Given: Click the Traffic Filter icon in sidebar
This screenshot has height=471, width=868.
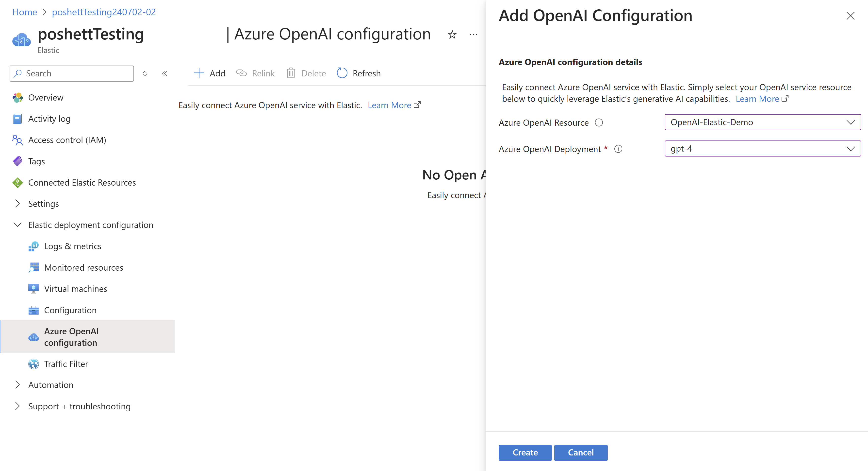Looking at the screenshot, I should (33, 364).
